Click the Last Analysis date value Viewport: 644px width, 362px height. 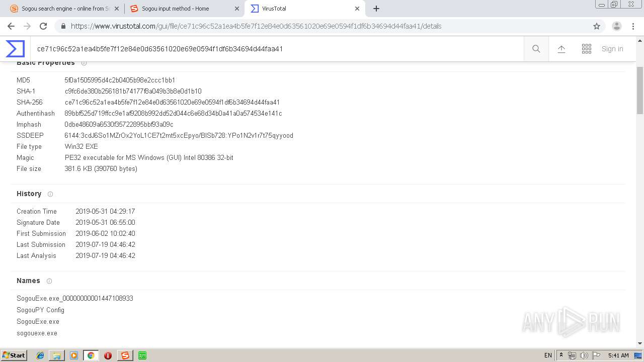pos(105,256)
